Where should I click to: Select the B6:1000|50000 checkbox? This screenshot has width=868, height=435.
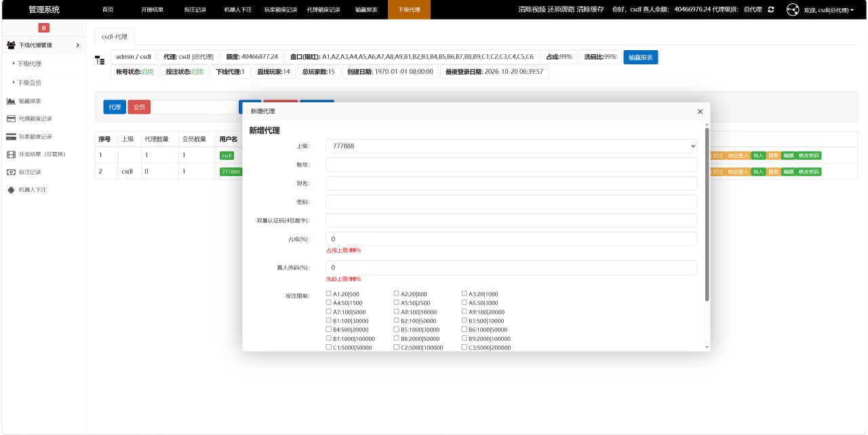(465, 329)
